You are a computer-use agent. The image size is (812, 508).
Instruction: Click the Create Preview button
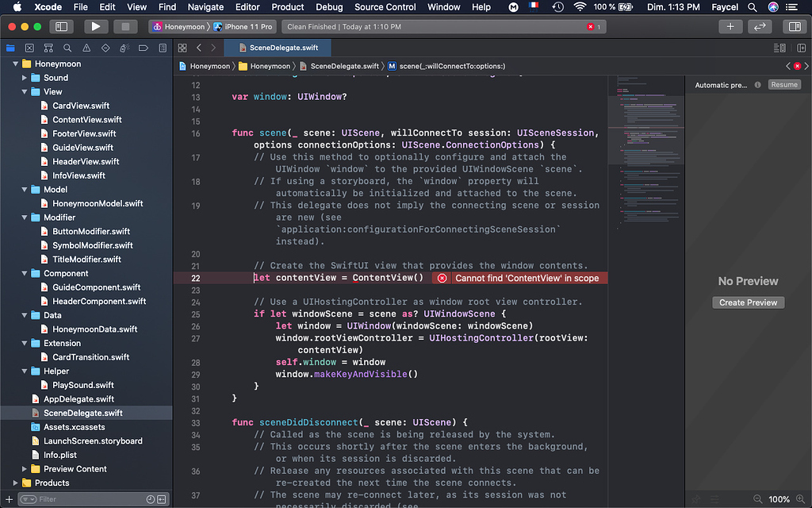tap(748, 302)
